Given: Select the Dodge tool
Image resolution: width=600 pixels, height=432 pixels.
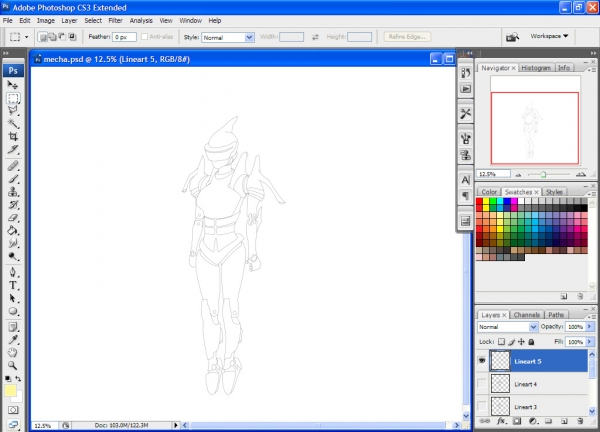Looking at the screenshot, I should click(13, 256).
